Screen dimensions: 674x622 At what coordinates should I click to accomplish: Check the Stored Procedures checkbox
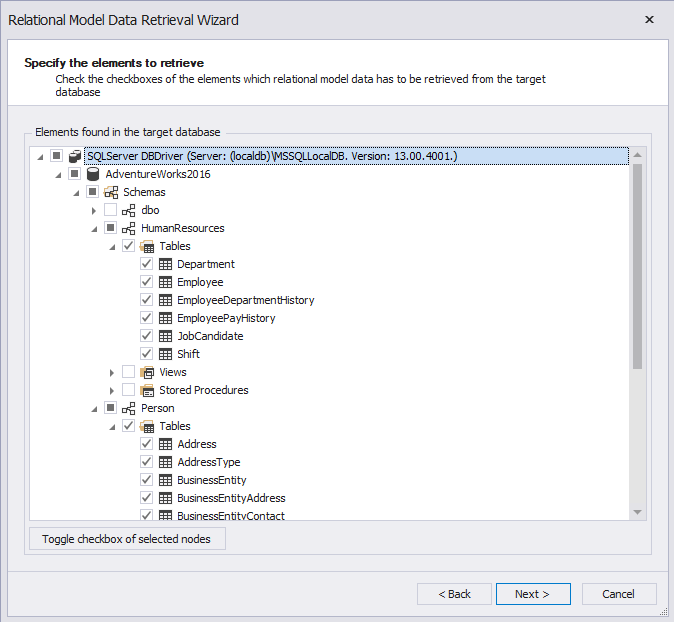129,389
